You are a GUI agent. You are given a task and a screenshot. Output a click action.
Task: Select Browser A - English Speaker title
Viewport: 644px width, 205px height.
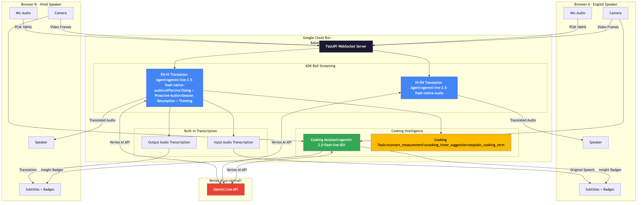tap(596, 5)
